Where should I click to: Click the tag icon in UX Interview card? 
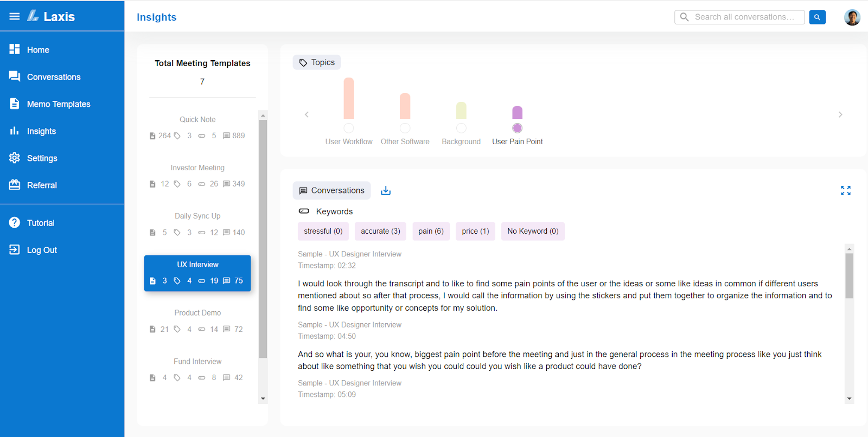click(177, 281)
